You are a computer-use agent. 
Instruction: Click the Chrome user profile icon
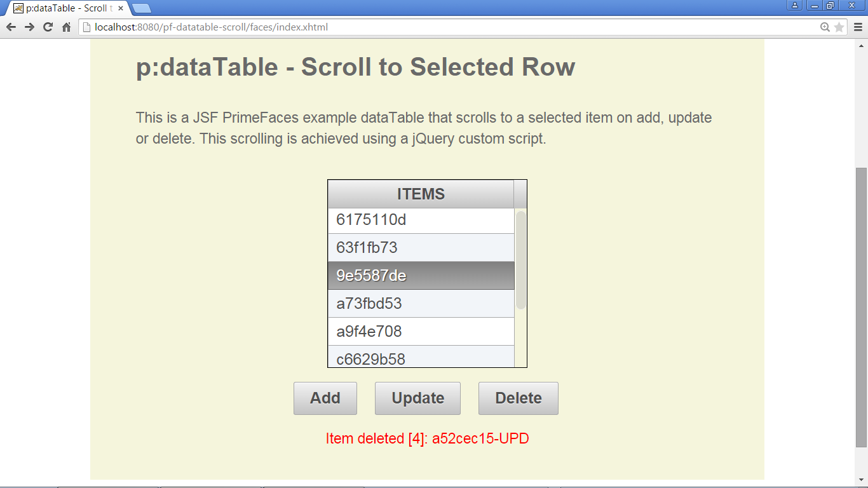pos(795,6)
